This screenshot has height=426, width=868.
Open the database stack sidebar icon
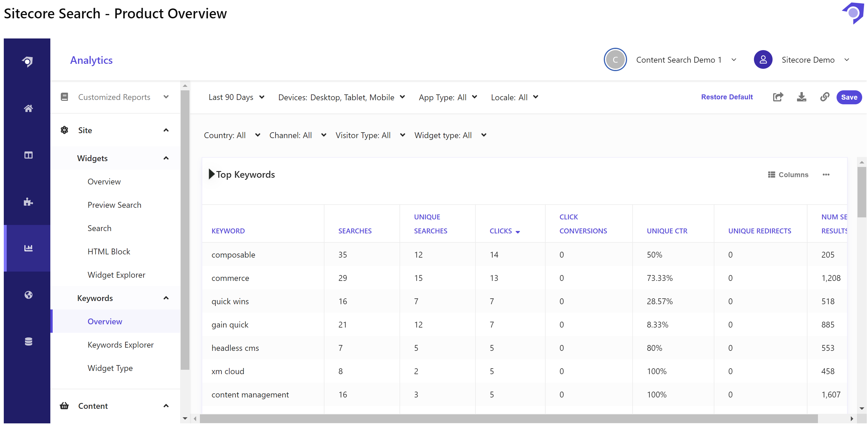(28, 341)
